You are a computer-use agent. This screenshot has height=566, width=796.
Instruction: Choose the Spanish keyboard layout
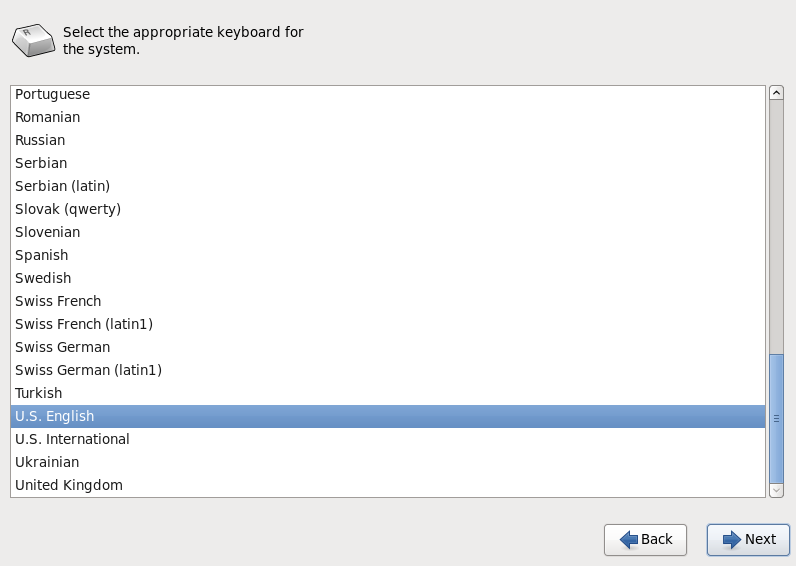coord(388,255)
